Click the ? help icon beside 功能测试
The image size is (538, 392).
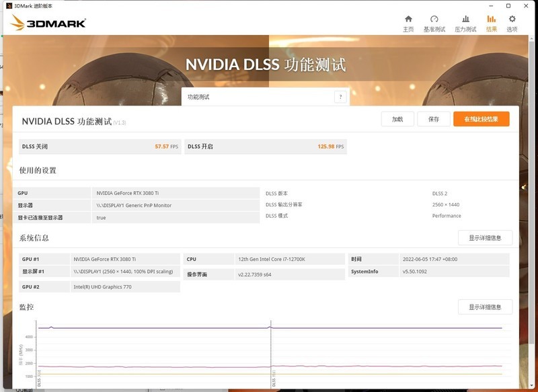pos(342,96)
